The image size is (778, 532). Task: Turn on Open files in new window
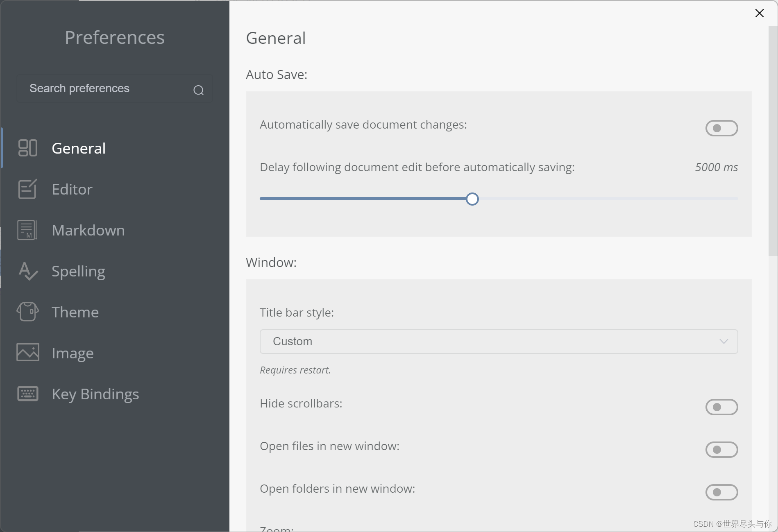721,450
